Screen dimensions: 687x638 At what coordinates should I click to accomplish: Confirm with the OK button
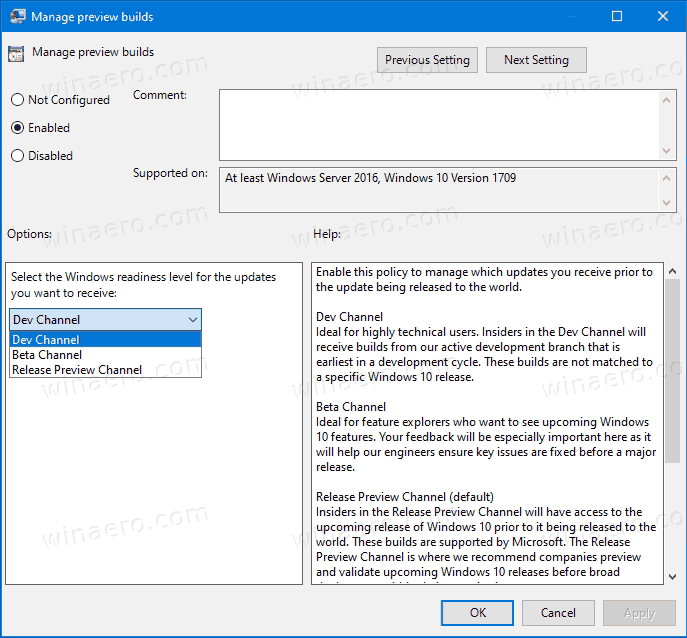[477, 613]
